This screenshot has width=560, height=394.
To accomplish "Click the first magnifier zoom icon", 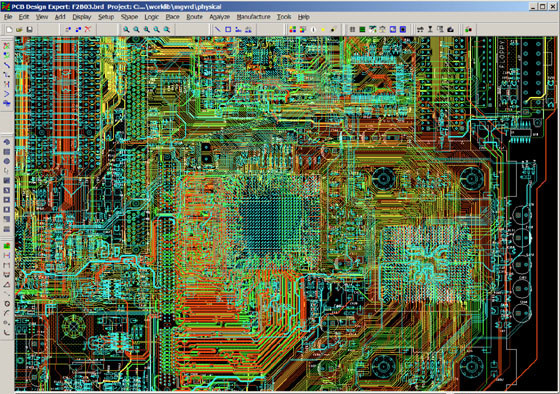I will click(126, 30).
